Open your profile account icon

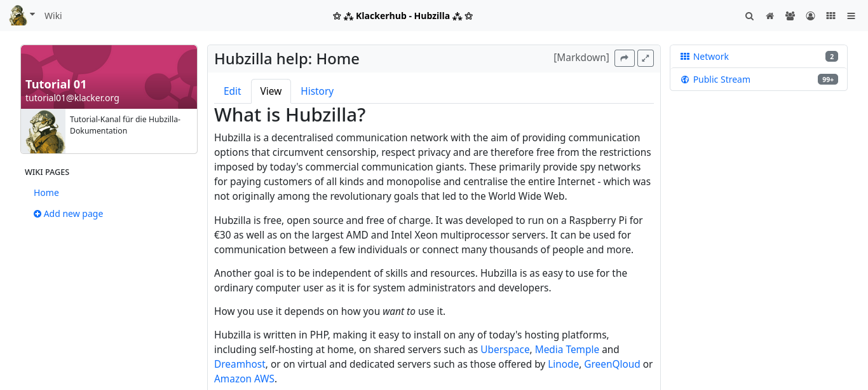810,16
